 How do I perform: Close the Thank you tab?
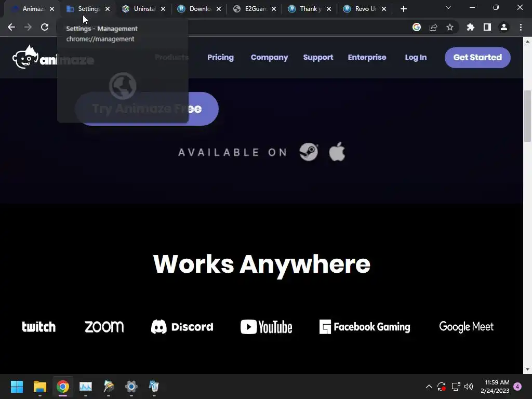tap(329, 9)
